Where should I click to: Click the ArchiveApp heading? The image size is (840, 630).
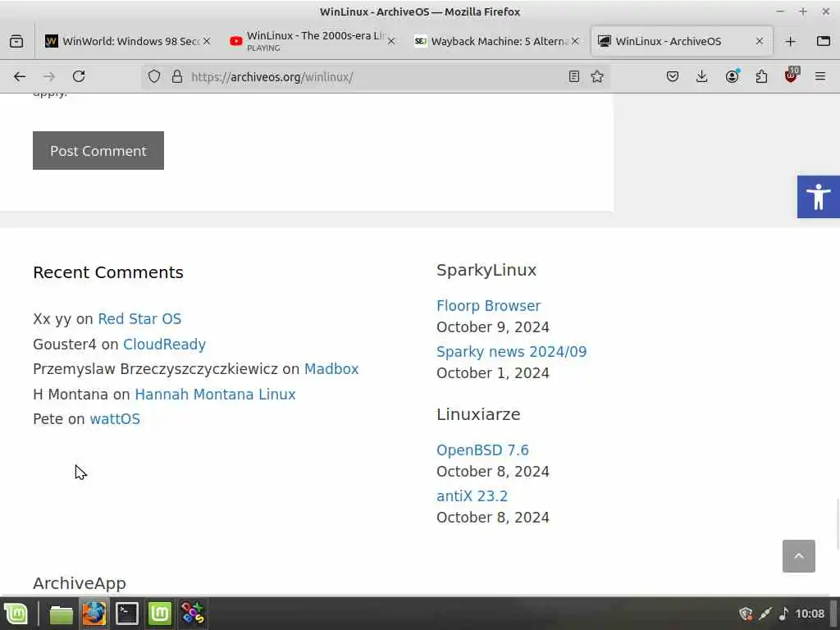click(80, 583)
